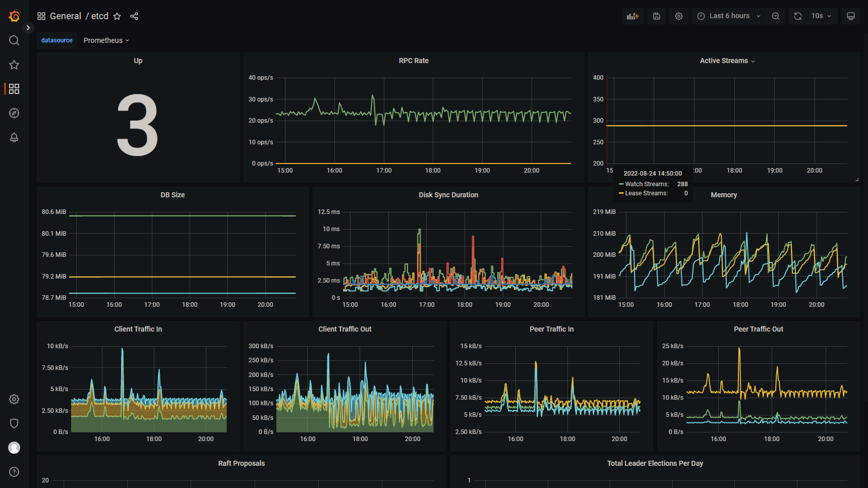Zoom out the time range
The width and height of the screenshot is (868, 488).
[776, 16]
